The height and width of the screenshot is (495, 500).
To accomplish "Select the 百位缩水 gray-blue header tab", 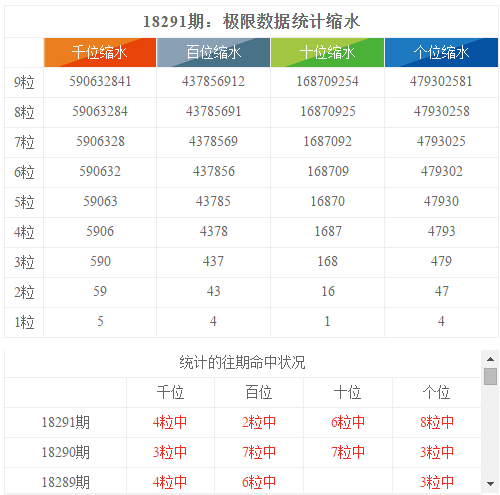I will [x=213, y=53].
